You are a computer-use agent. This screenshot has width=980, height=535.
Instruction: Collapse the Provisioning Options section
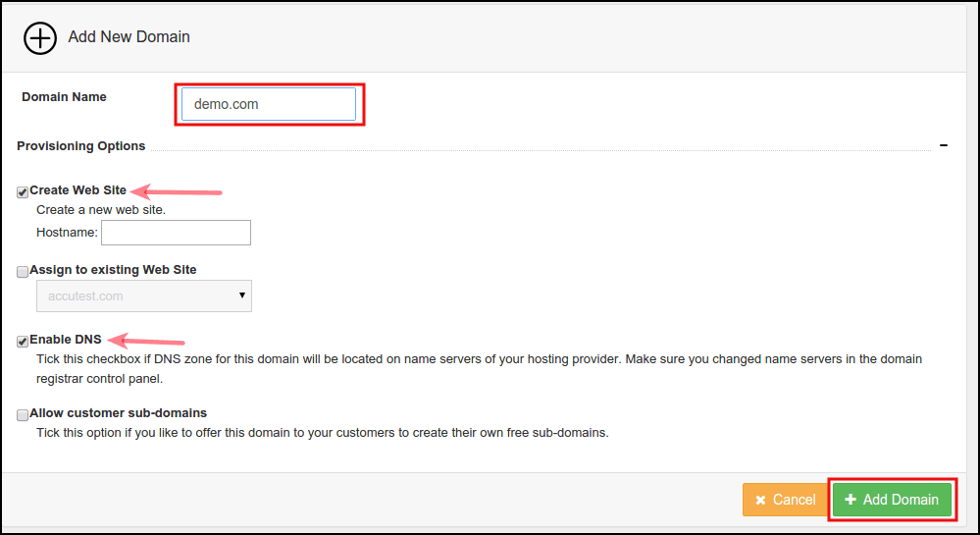coord(944,145)
